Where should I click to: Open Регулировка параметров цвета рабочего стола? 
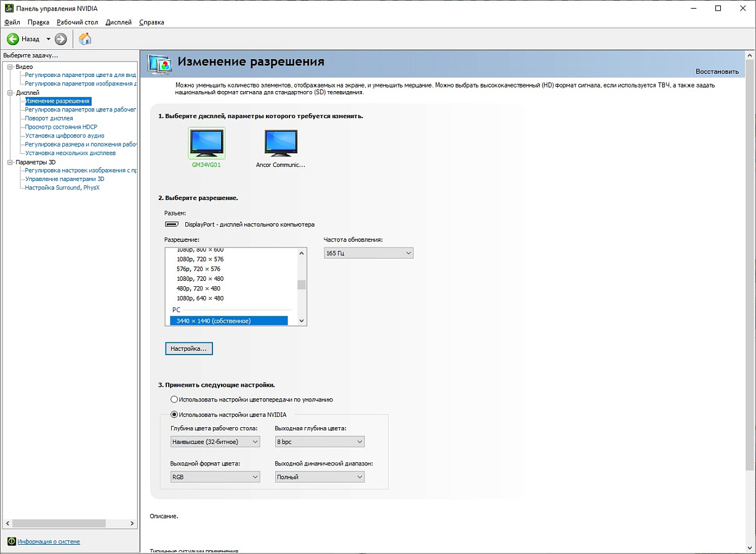81,110
